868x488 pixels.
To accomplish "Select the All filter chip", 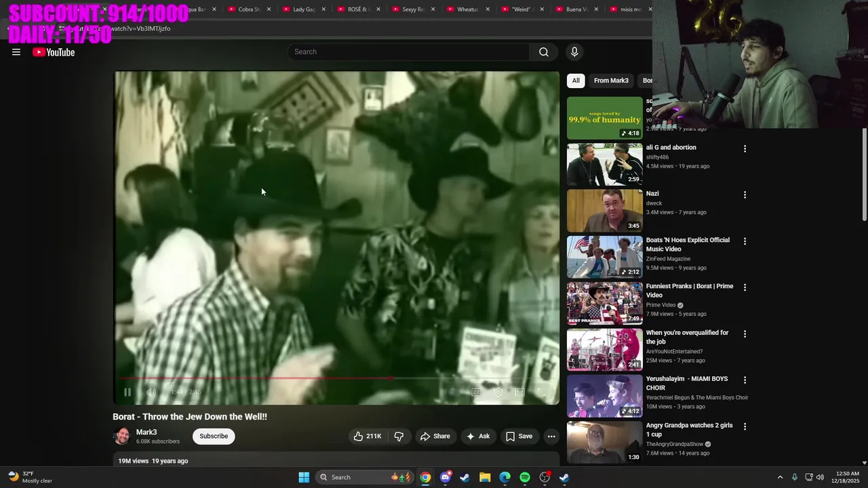I will coord(576,81).
